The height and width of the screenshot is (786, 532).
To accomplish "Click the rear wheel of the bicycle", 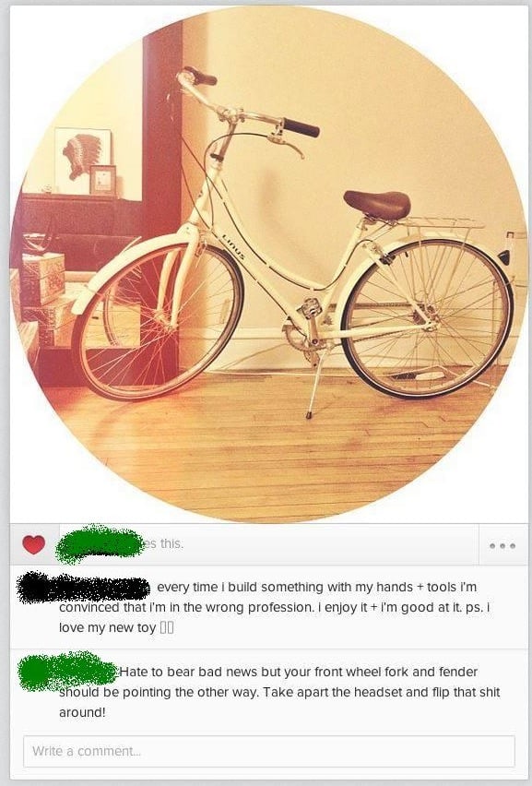I will pos(427,319).
